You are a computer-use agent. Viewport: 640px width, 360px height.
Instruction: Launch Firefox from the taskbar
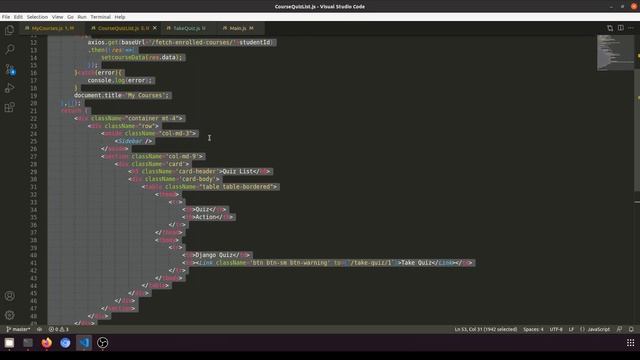coord(47,343)
